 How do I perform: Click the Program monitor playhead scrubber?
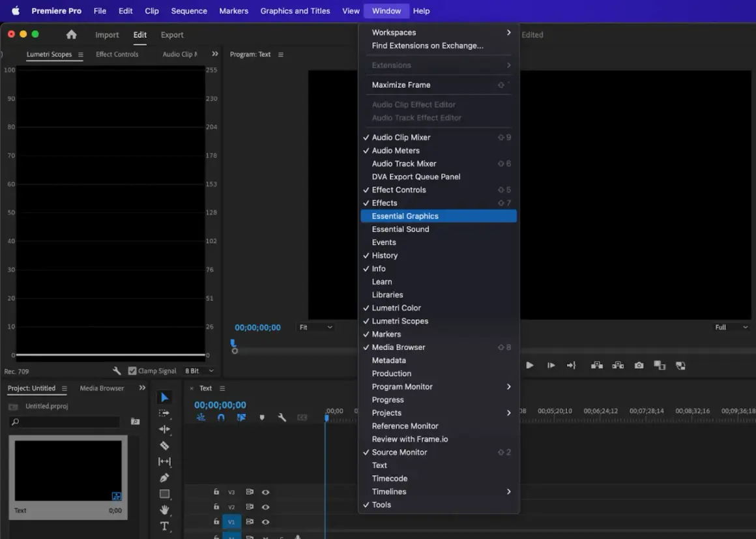coord(233,343)
